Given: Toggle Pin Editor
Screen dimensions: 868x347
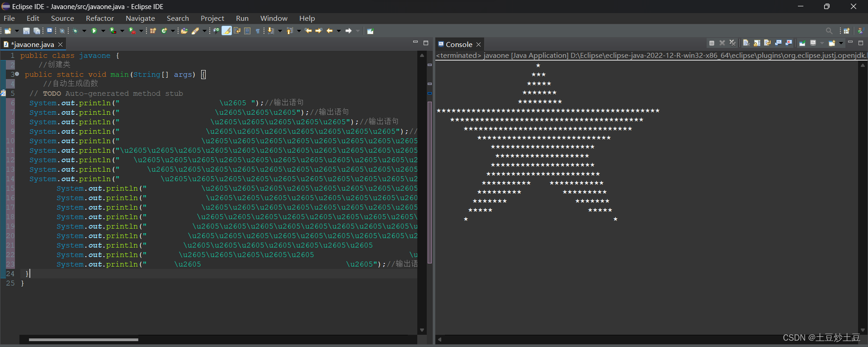Looking at the screenshot, I should (x=370, y=31).
